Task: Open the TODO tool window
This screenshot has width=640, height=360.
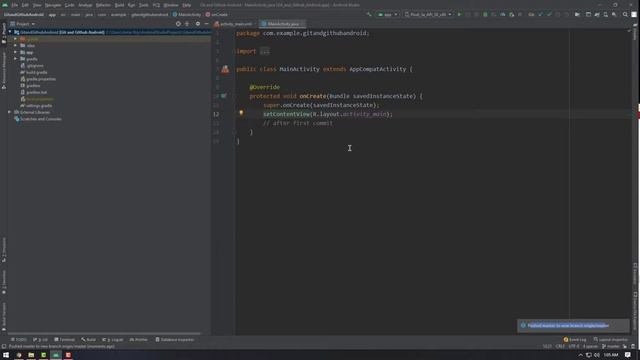Action: click(19, 340)
